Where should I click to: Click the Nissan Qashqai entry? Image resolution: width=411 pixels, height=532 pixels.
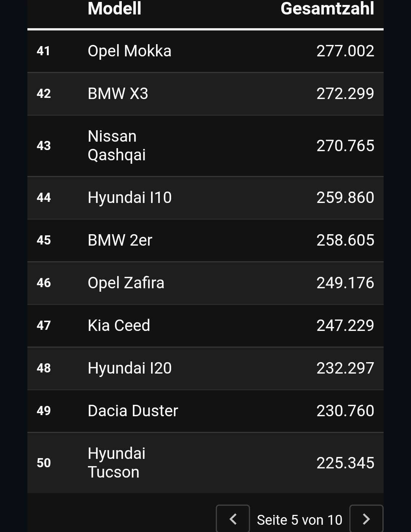117,145
